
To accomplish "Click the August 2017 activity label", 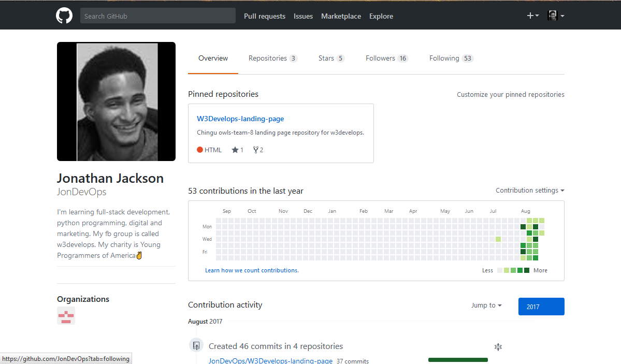I will point(205,322).
